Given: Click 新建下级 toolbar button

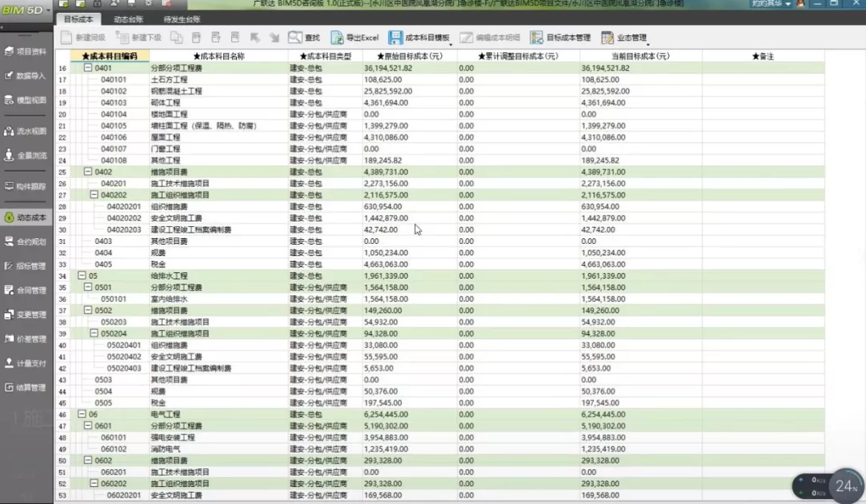Looking at the screenshot, I should coord(139,38).
